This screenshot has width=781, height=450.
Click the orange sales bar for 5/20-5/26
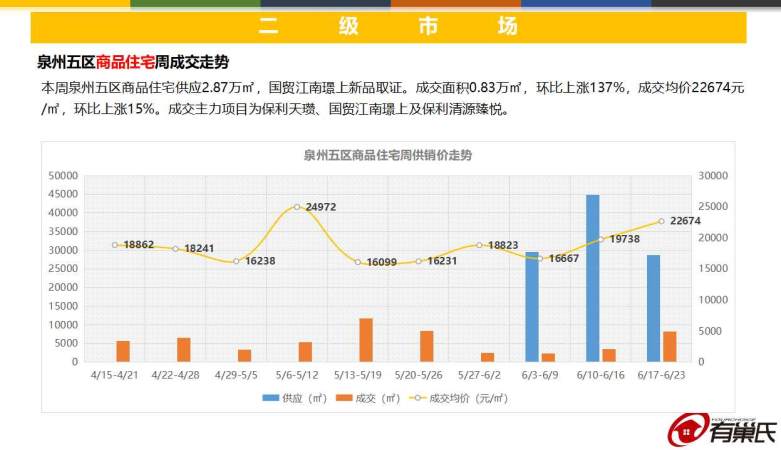tap(427, 346)
